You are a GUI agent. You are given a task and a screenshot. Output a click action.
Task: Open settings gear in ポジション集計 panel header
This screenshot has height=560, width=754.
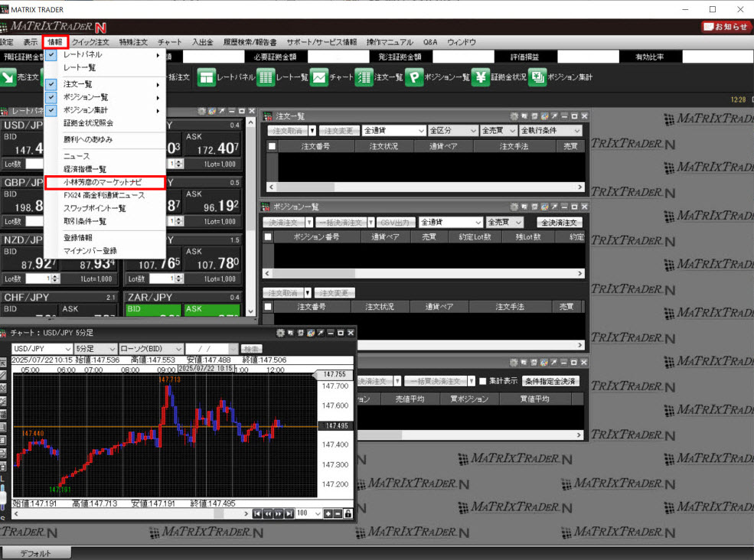pos(514,363)
